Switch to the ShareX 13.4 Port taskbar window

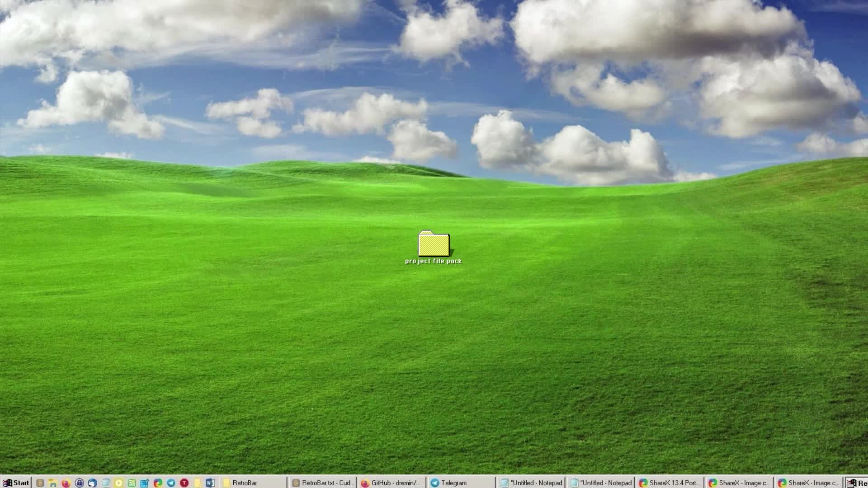click(670, 483)
